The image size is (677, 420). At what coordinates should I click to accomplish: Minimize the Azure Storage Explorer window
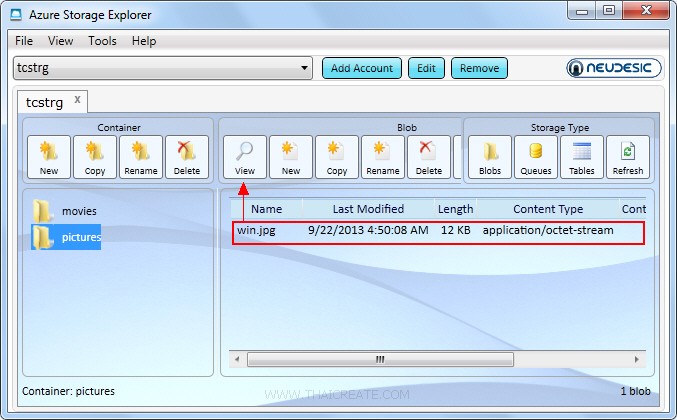pos(582,11)
